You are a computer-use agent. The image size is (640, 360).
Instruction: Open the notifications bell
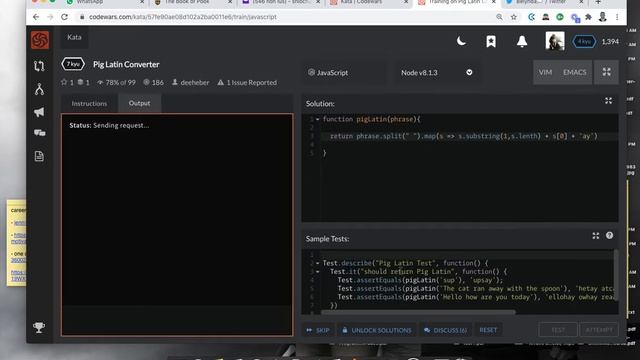pos(522,41)
